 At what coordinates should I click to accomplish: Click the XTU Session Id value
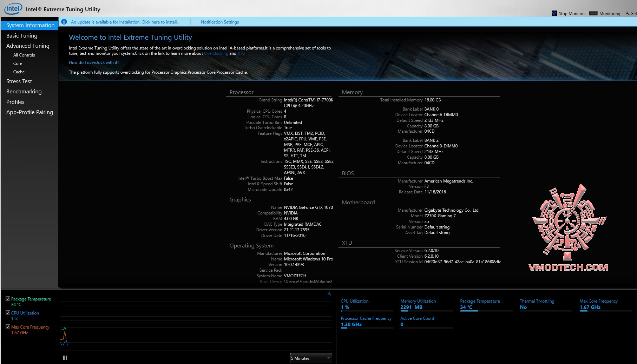(x=462, y=262)
